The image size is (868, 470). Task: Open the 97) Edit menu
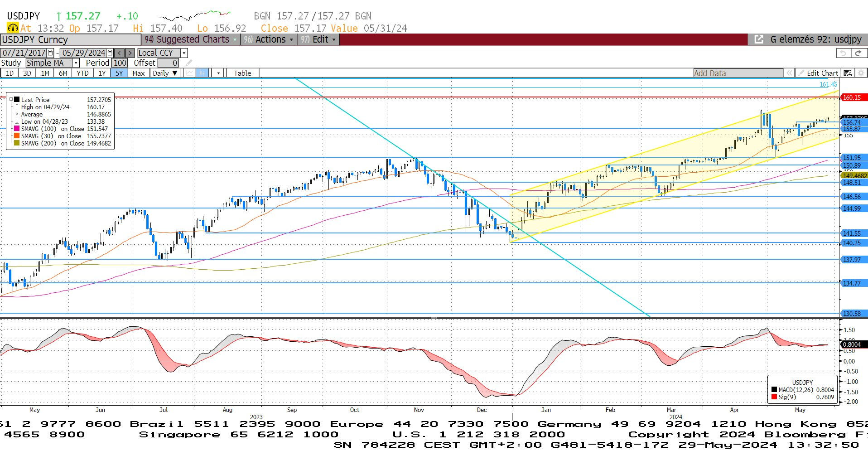point(318,39)
